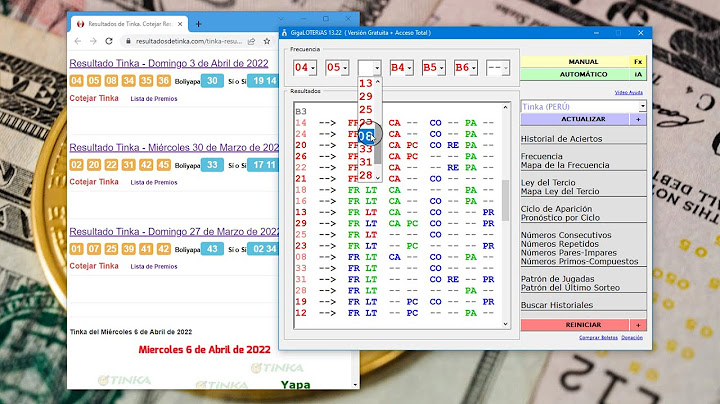Click the address bar URL field
This screenshot has height=404, width=720.
click(x=189, y=41)
